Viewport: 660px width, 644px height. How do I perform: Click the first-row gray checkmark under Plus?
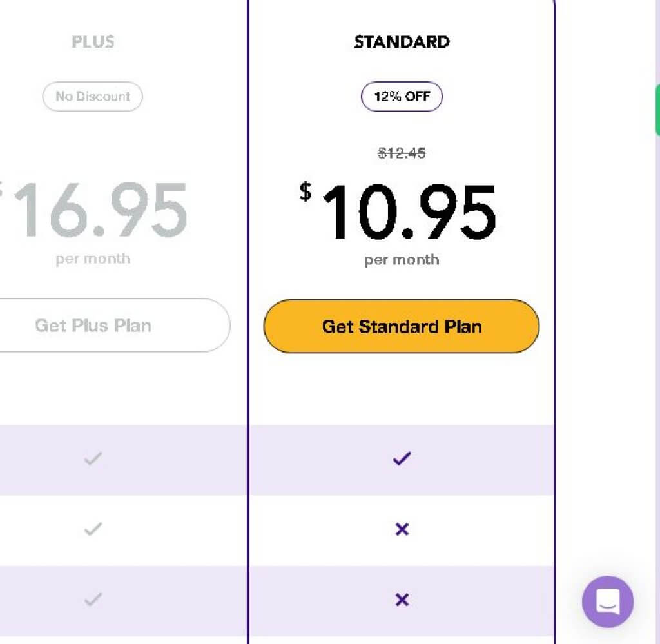[x=93, y=459]
